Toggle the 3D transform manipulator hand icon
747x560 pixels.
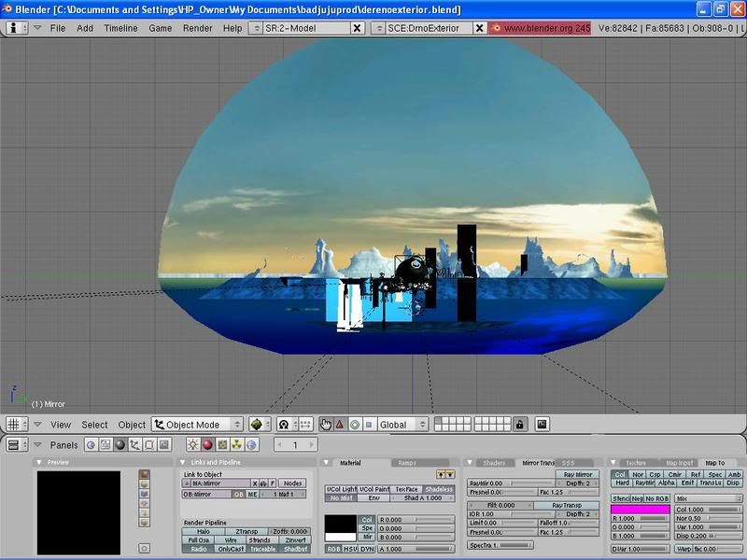coord(326,425)
